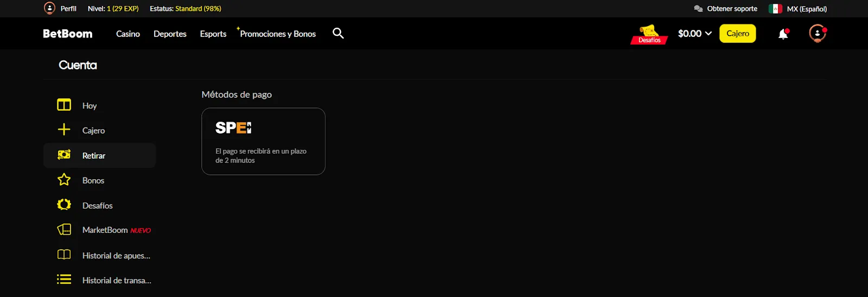Open the user account avatar in header

click(x=818, y=34)
